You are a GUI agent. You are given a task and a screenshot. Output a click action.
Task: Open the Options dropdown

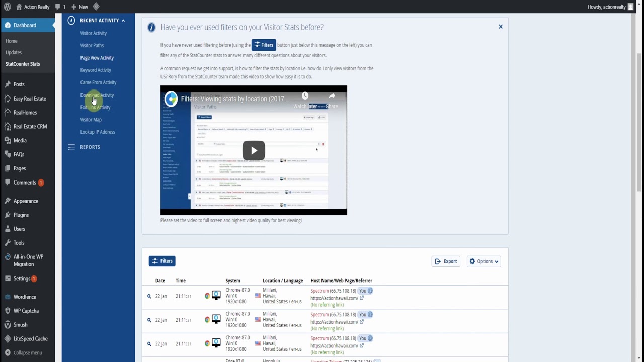click(484, 261)
